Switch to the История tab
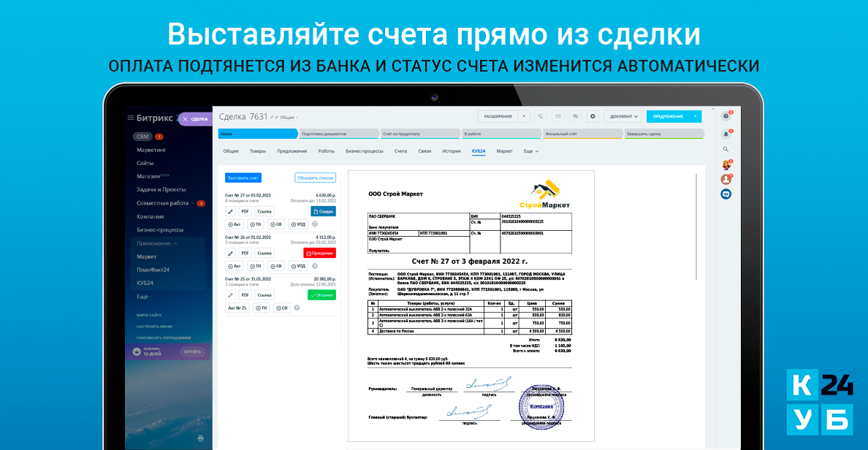The width and height of the screenshot is (868, 450). (x=451, y=151)
